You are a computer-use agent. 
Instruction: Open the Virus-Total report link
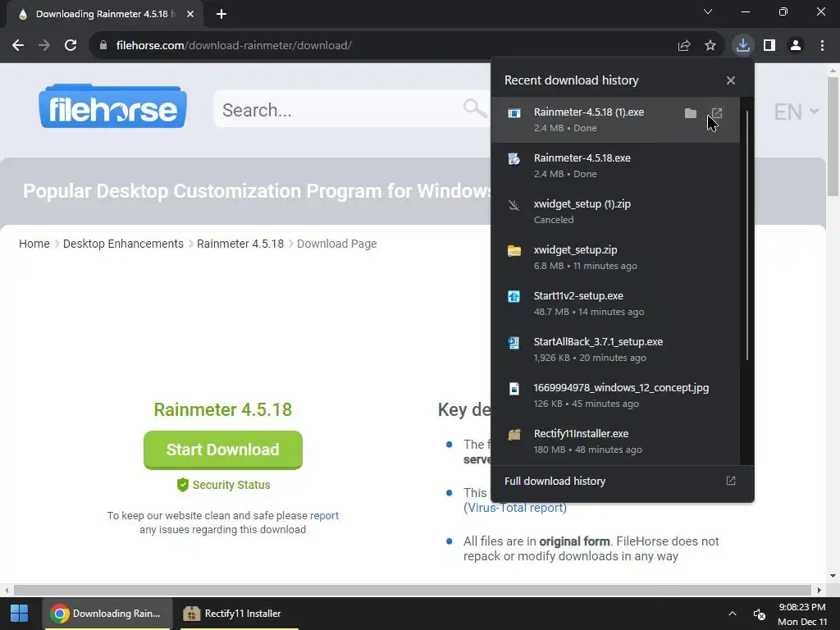517,508
